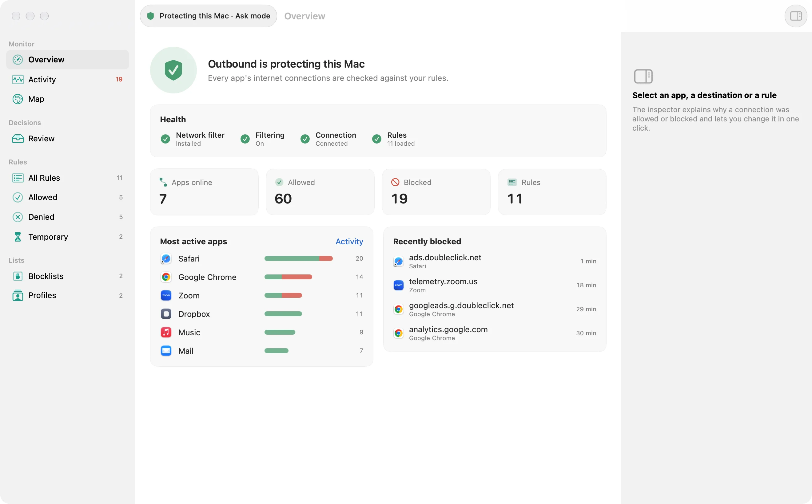Click the Safari usage bar

(x=298, y=258)
